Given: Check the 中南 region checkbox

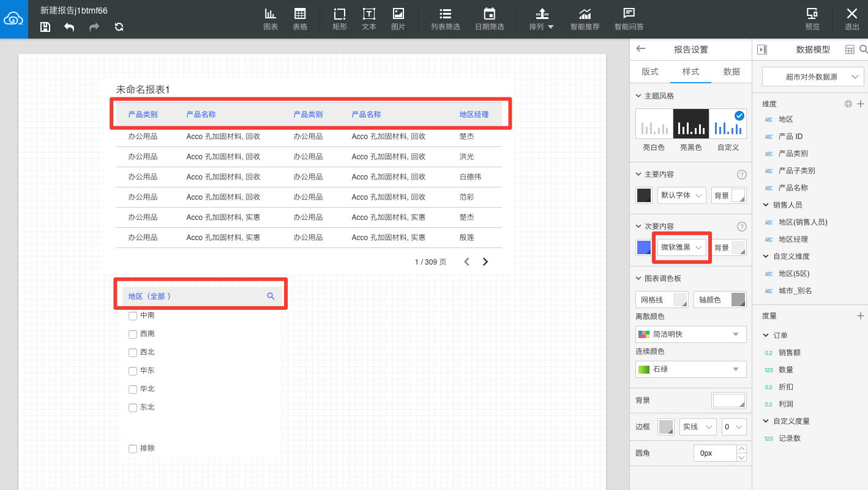Looking at the screenshot, I should [133, 316].
